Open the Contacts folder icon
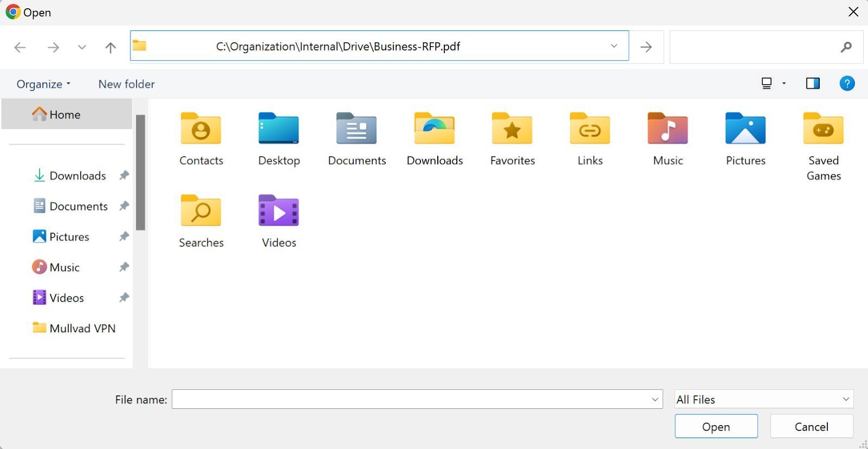 [x=201, y=129]
